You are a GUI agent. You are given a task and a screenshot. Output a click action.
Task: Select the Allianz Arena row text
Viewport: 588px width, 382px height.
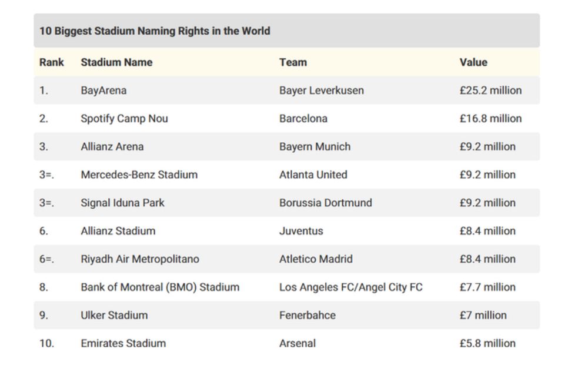pos(112,146)
